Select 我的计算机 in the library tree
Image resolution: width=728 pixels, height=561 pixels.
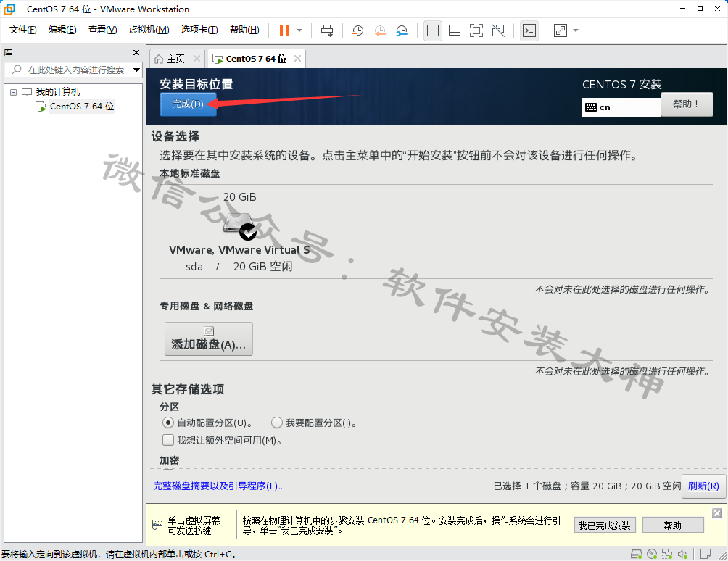point(57,92)
